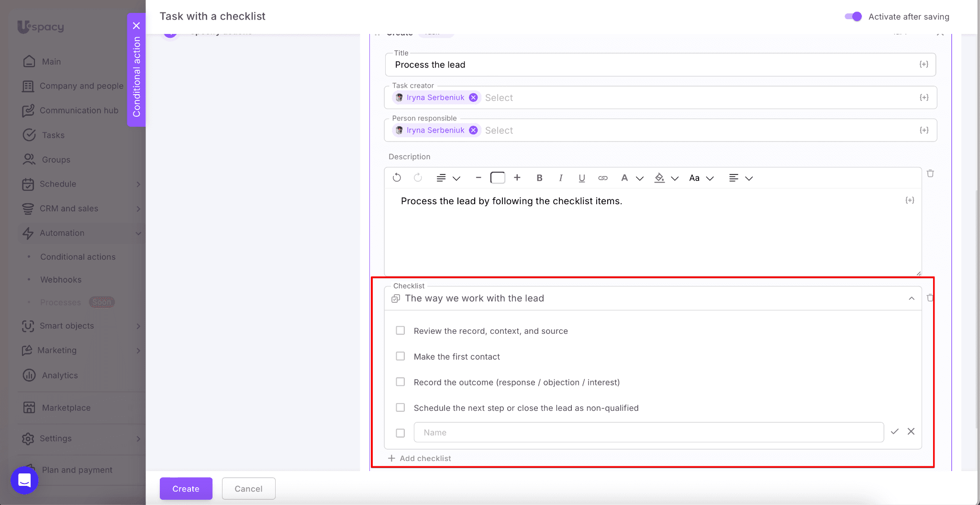Click the Underline formatting icon

[x=581, y=178]
